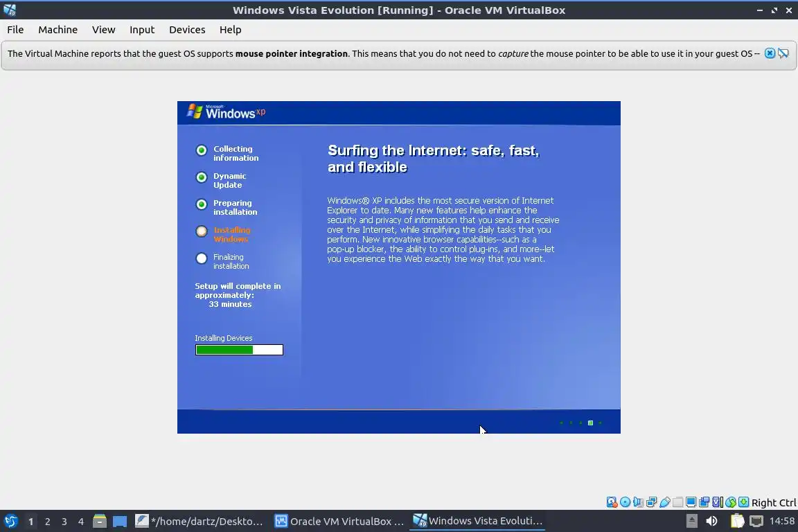Open the Input menu

(142, 30)
